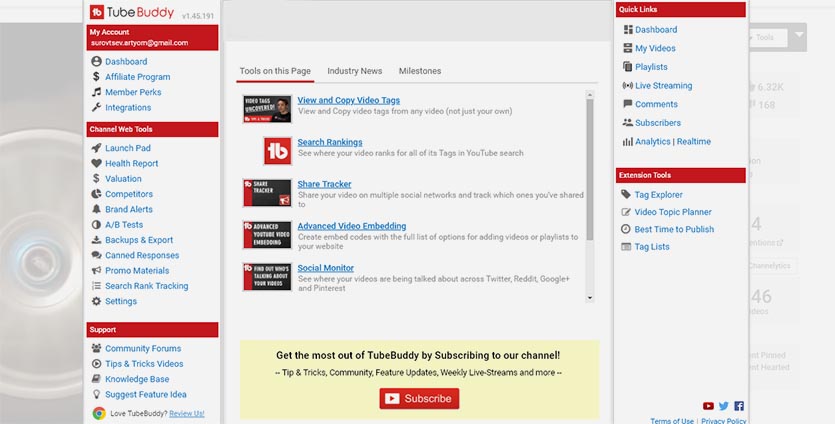The image size is (835, 424).
Task: Click the Canned Responses chat icon
Action: click(96, 255)
